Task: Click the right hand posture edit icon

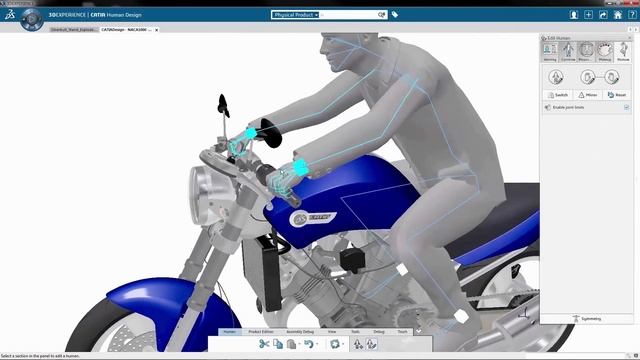Action: pyautogui.click(x=611, y=77)
